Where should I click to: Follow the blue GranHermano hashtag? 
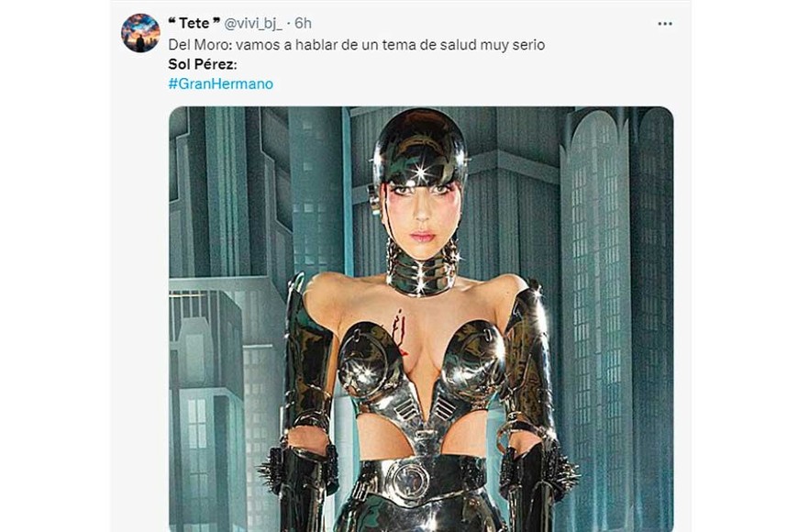(x=220, y=83)
